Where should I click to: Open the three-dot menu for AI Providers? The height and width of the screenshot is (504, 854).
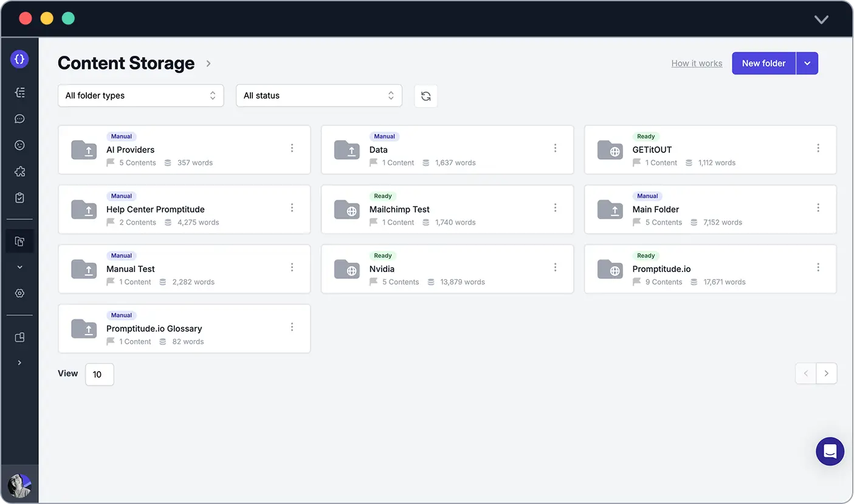pos(292,148)
